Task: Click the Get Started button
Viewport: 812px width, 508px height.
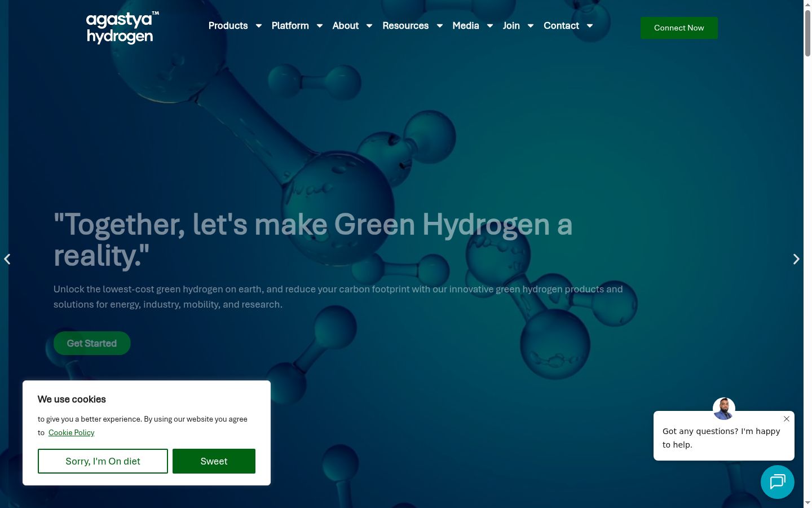Action: (x=92, y=343)
